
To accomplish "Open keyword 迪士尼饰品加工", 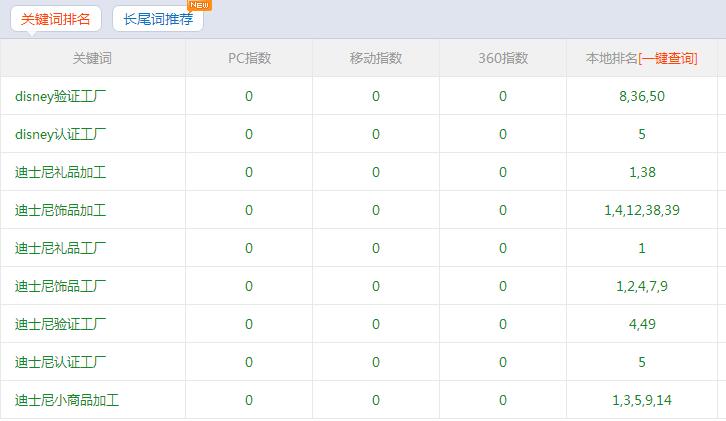I will click(x=61, y=210).
